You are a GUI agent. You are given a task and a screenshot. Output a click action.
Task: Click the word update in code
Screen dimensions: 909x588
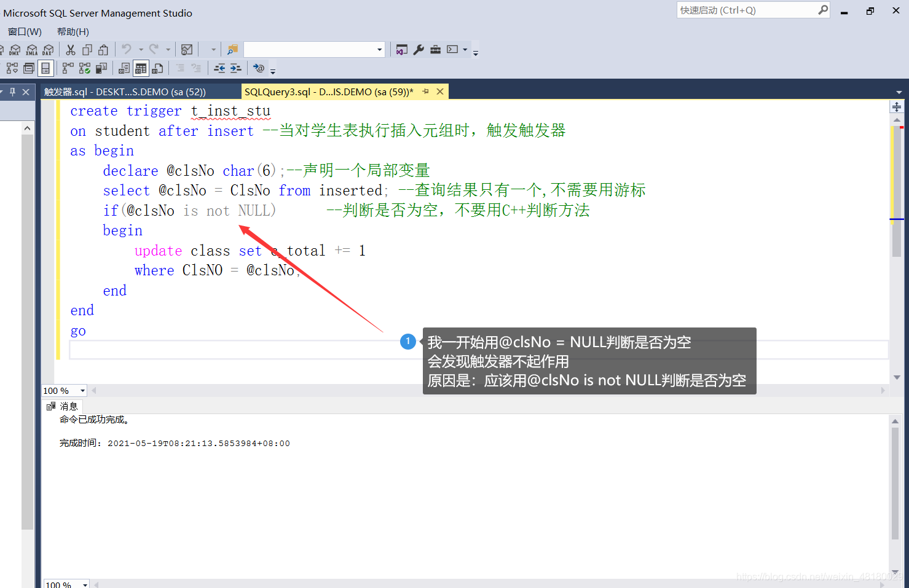[x=159, y=251]
